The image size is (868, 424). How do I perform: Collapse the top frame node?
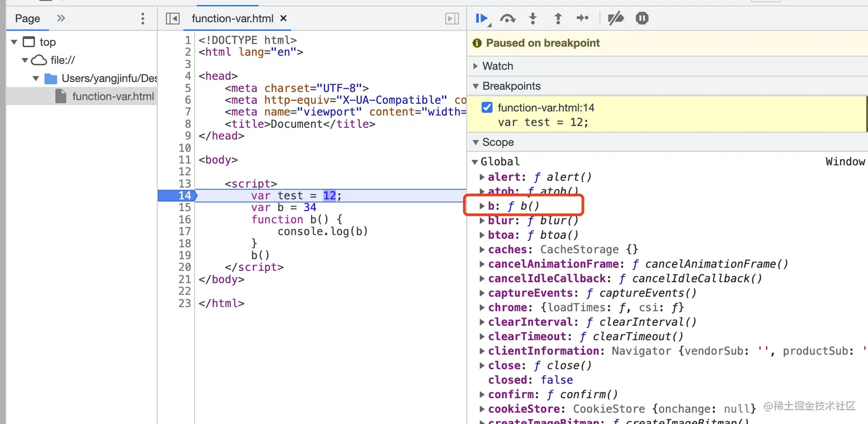14,42
